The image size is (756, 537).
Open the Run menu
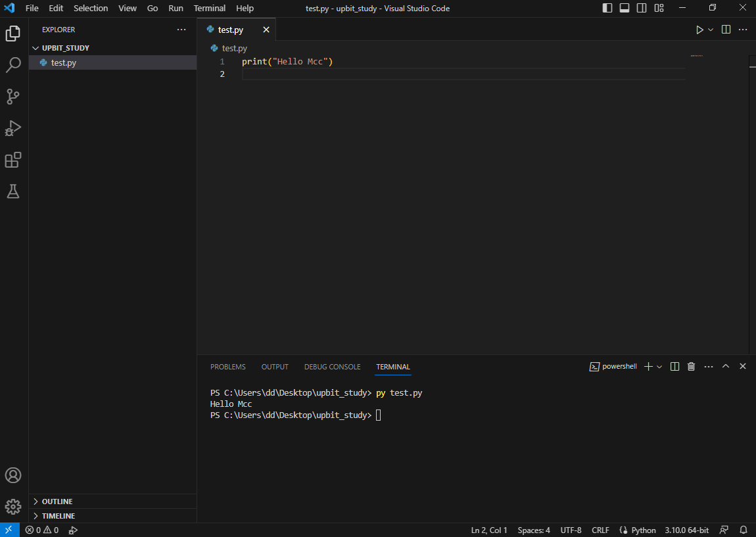click(x=176, y=8)
